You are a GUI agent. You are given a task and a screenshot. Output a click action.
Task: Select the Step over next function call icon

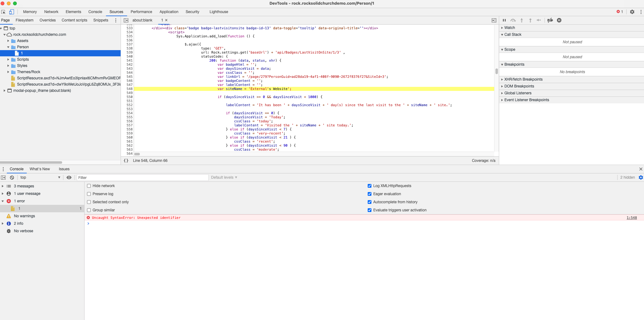[x=513, y=20]
